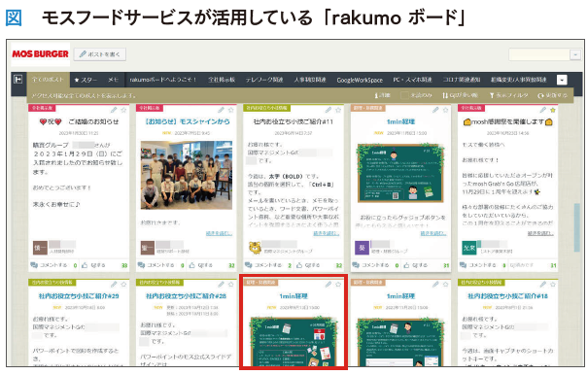Click pencil edit icon on red-highlighted 1min経理 card
The width and height of the screenshot is (588, 375).
(x=329, y=285)
